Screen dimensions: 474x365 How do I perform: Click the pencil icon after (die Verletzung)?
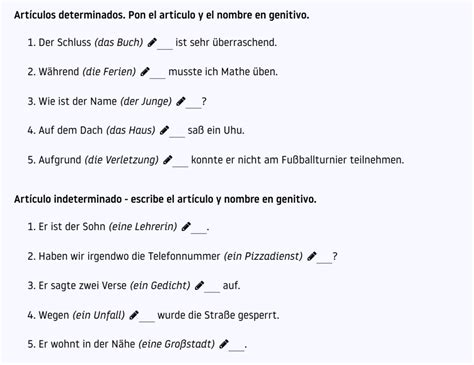click(x=167, y=160)
